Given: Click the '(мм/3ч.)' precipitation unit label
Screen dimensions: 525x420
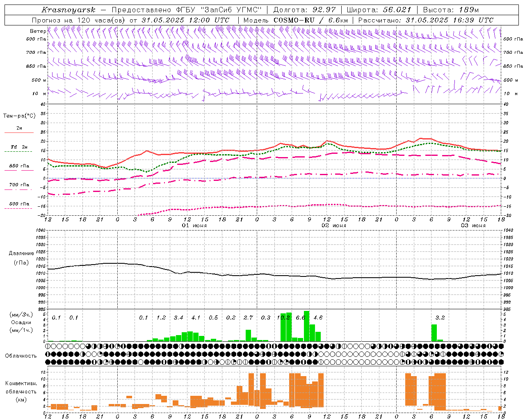Looking at the screenshot, I should [x=21, y=315].
